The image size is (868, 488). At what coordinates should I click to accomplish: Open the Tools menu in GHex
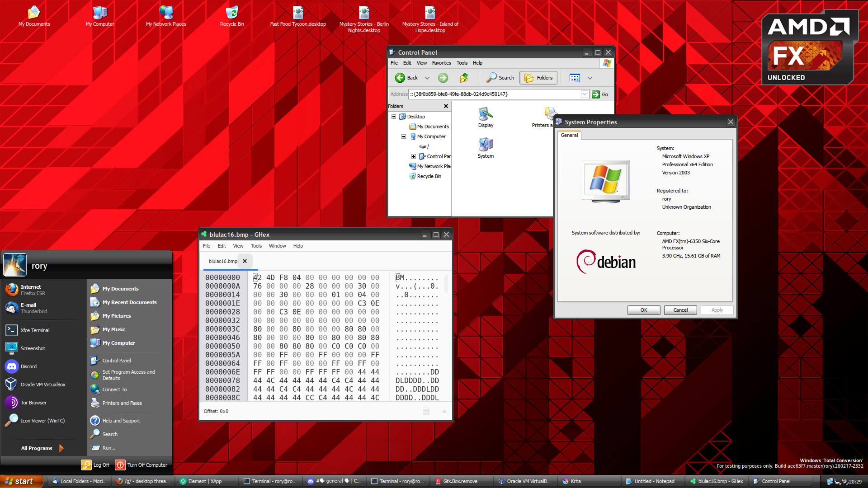point(256,246)
